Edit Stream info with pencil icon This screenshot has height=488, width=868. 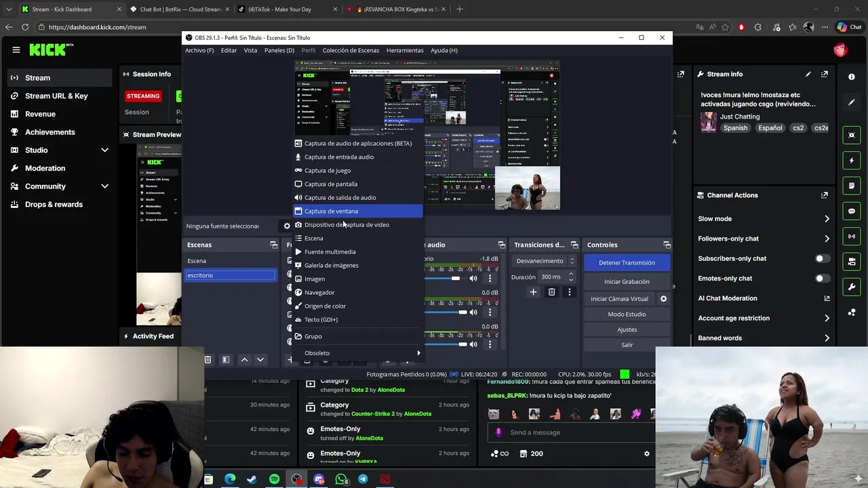pyautogui.click(x=808, y=74)
